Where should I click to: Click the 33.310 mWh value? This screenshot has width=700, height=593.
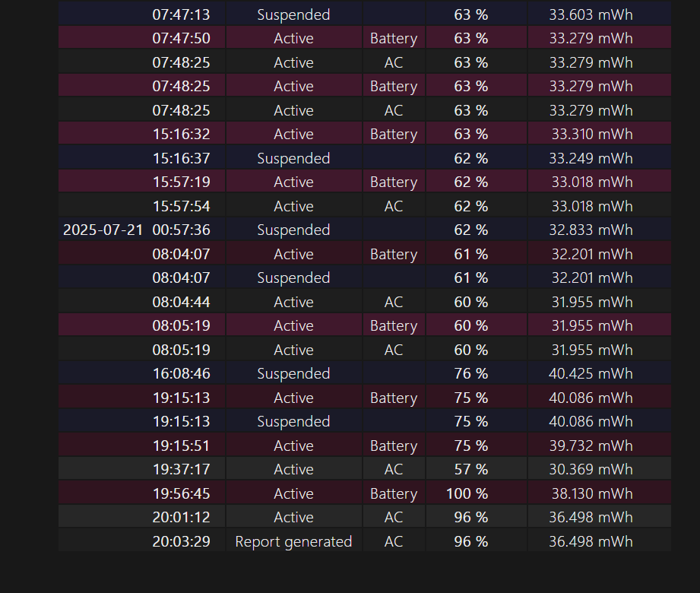tap(592, 134)
